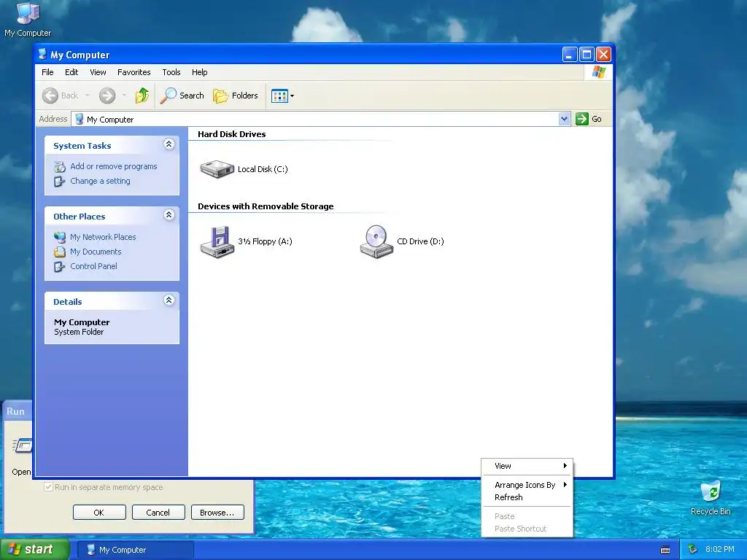747x560 pixels.
Task: Collapse the Details panel
Action: tap(169, 300)
